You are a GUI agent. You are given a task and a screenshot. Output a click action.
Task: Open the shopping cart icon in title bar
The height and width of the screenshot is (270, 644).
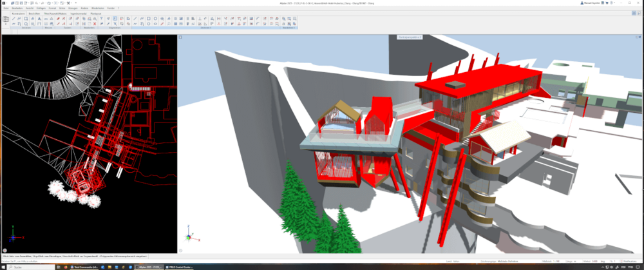coord(608,3)
